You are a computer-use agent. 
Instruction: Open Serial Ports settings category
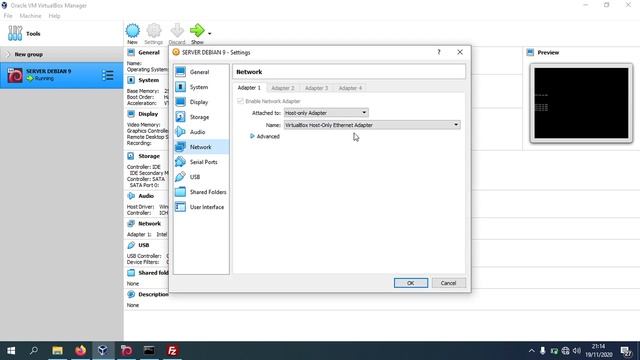pos(201,162)
